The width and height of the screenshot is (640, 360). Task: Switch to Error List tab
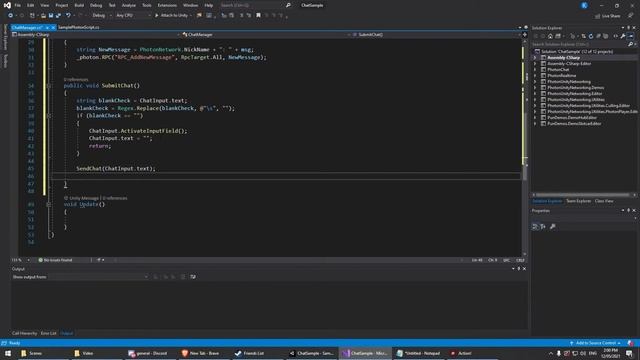click(x=49, y=333)
